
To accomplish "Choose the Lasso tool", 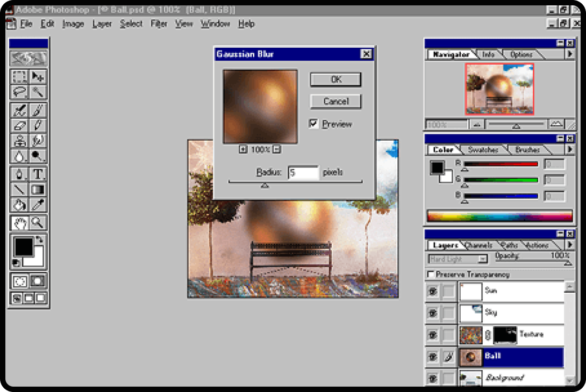I will (20, 92).
